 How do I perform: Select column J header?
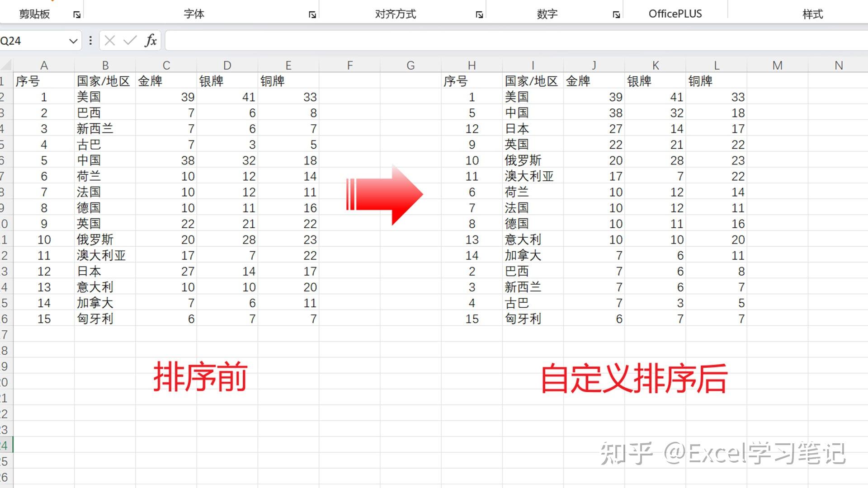[x=594, y=66]
